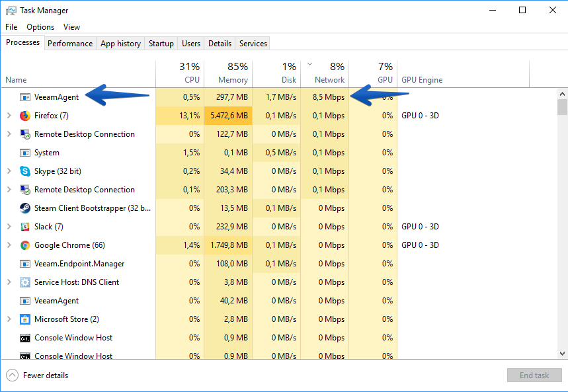Click the icon of VeeamAgent using 297,7 MB
Viewport: 568px width, 392px height.
point(25,97)
